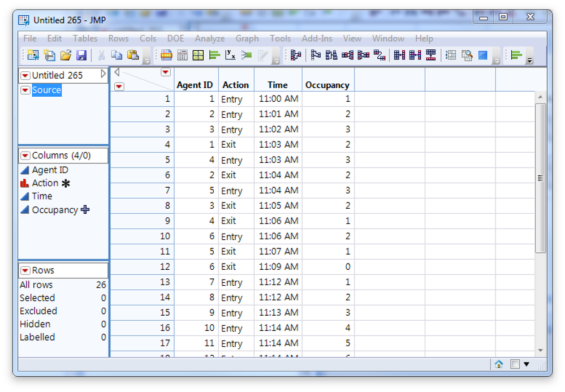
Task: Open the Graph menu
Action: click(x=247, y=38)
